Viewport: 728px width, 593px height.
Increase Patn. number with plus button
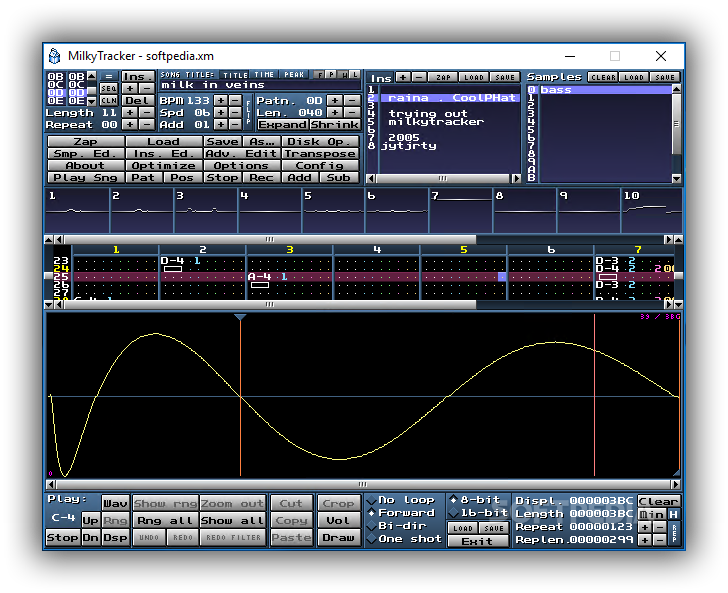[x=335, y=100]
